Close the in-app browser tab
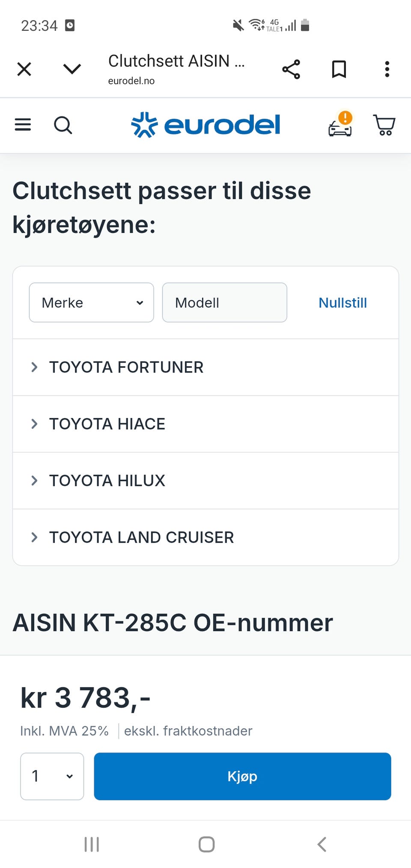411x868 pixels. [24, 69]
